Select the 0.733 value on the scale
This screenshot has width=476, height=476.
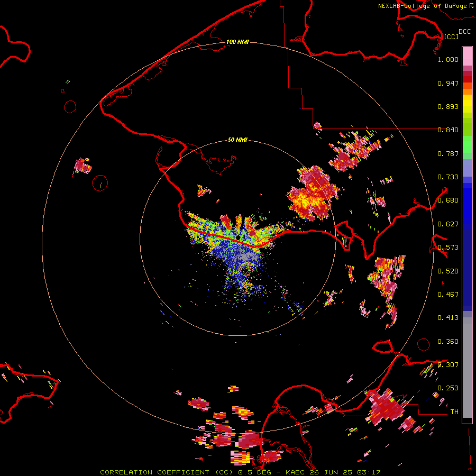(x=448, y=177)
